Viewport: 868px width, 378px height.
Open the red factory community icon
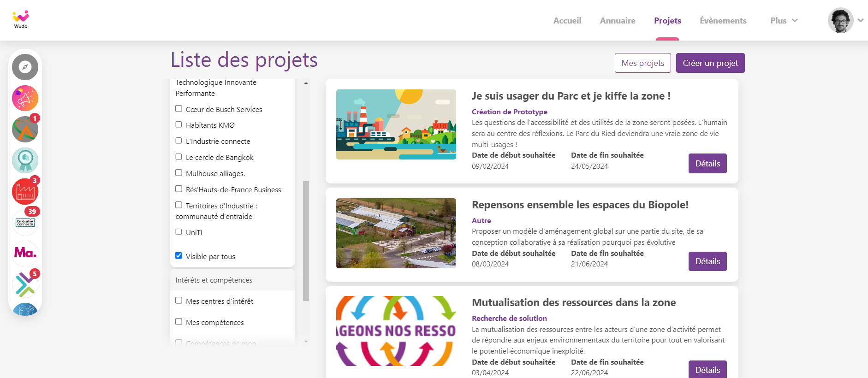pyautogui.click(x=25, y=192)
